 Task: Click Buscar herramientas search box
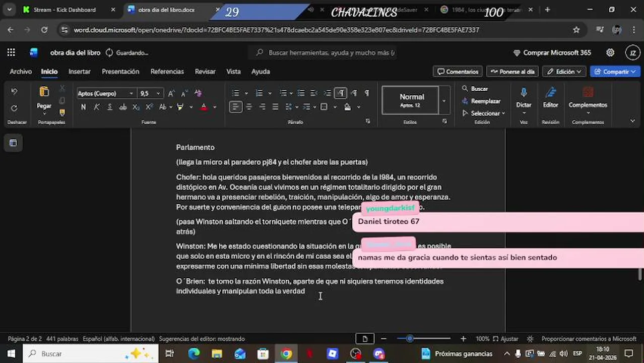(323, 52)
